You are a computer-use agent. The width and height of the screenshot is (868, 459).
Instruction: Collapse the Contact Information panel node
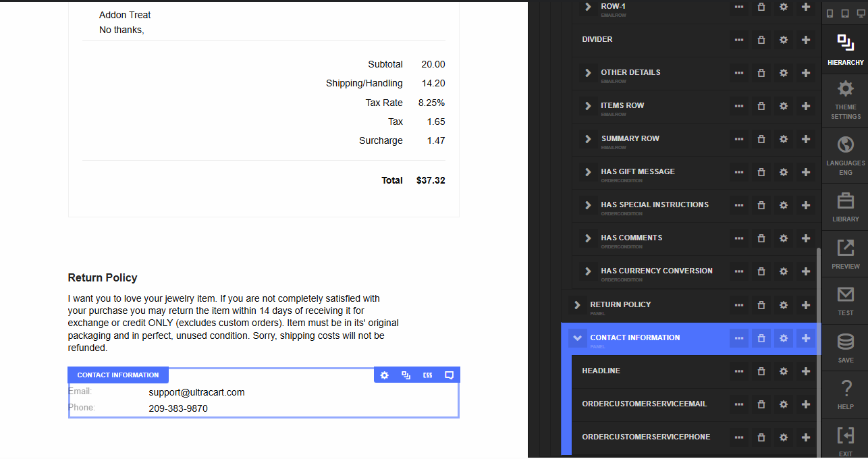[577, 338]
